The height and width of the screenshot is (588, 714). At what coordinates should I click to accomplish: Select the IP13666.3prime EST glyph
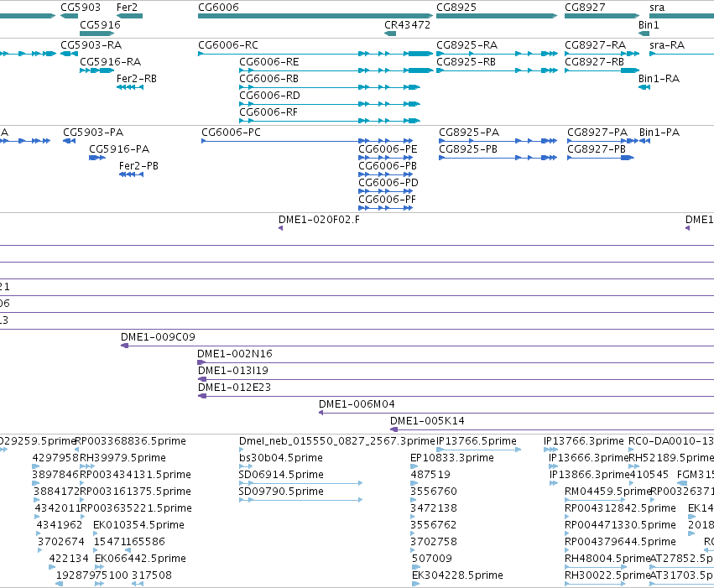553,466
